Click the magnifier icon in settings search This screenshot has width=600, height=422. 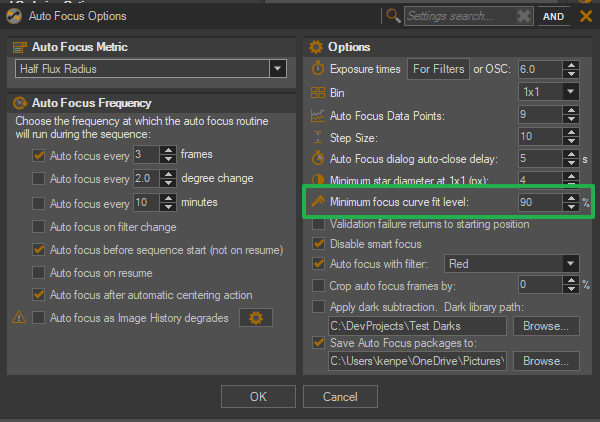coord(393,16)
